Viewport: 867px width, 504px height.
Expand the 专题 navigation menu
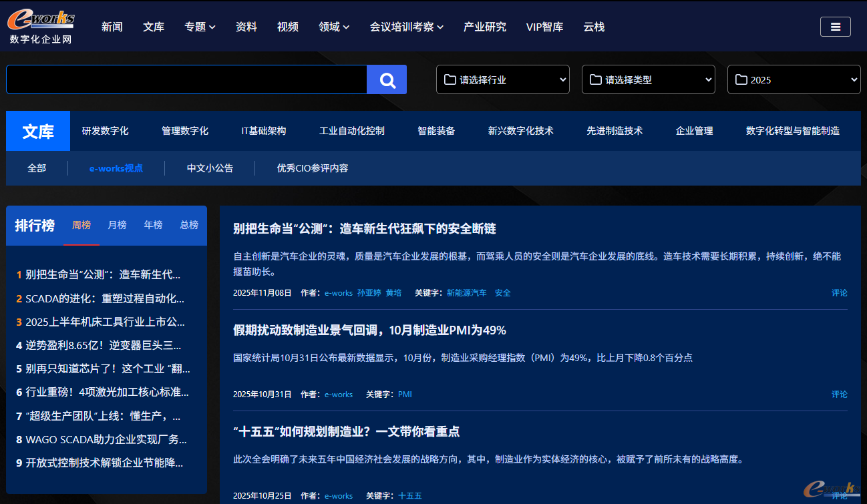pos(200,27)
